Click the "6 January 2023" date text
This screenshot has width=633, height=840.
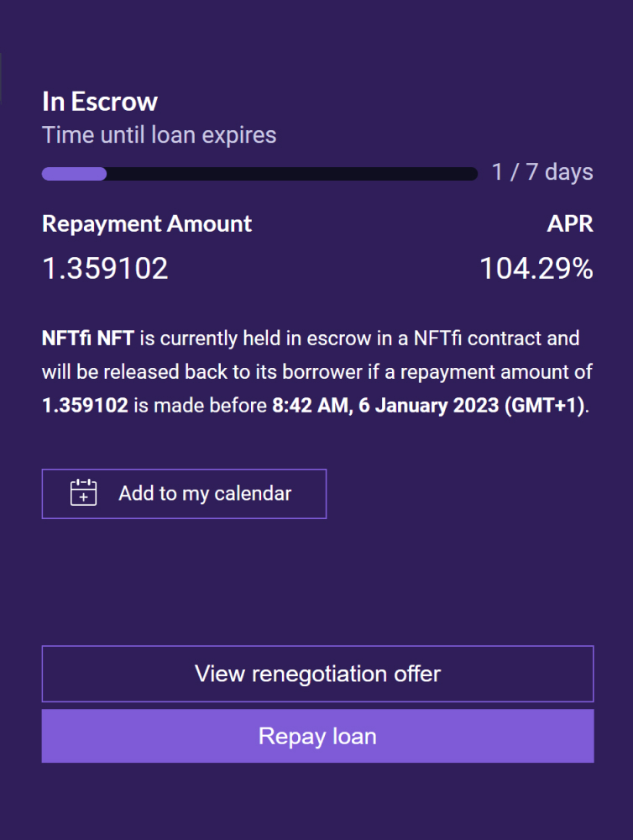click(x=430, y=405)
